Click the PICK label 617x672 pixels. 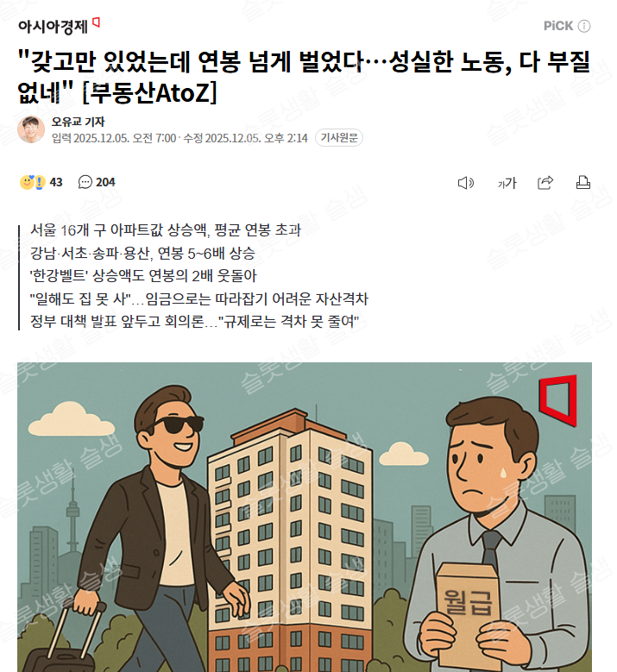(558, 26)
